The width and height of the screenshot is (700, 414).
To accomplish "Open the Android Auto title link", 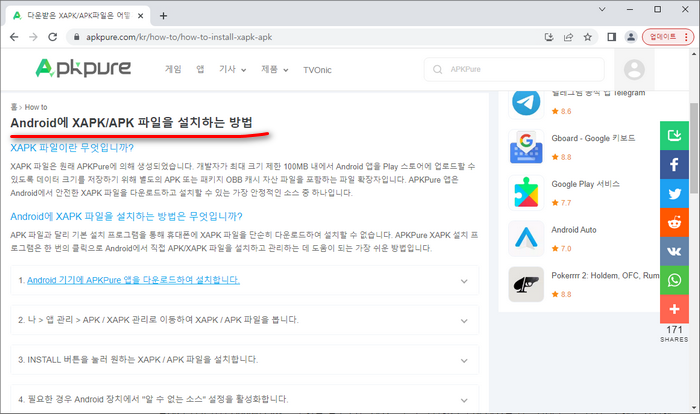I will click(574, 230).
